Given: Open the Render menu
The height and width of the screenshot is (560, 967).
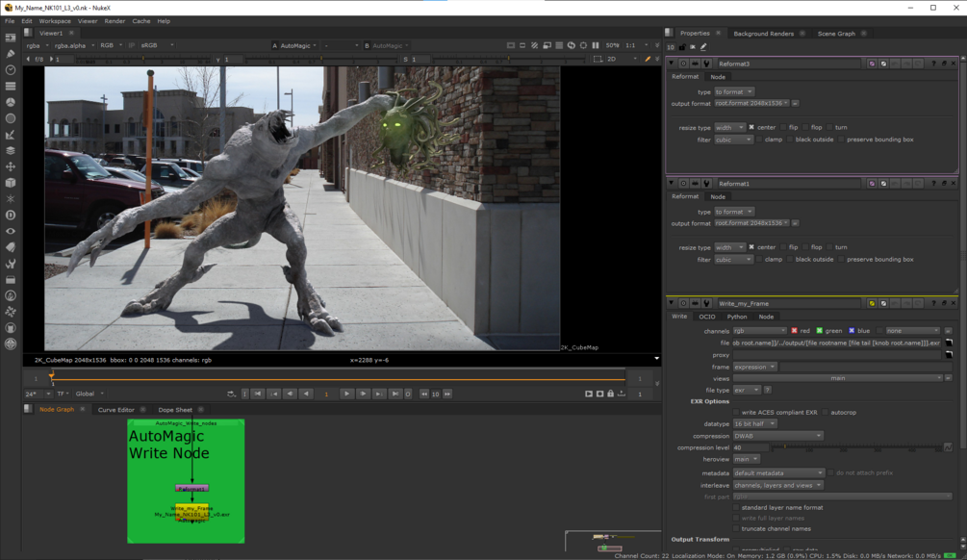Looking at the screenshot, I should coord(115,21).
